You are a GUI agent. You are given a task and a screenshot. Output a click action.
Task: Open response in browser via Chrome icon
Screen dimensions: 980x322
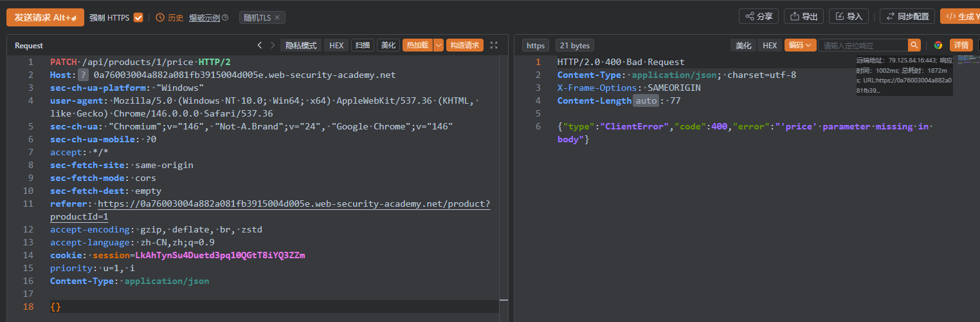point(938,45)
